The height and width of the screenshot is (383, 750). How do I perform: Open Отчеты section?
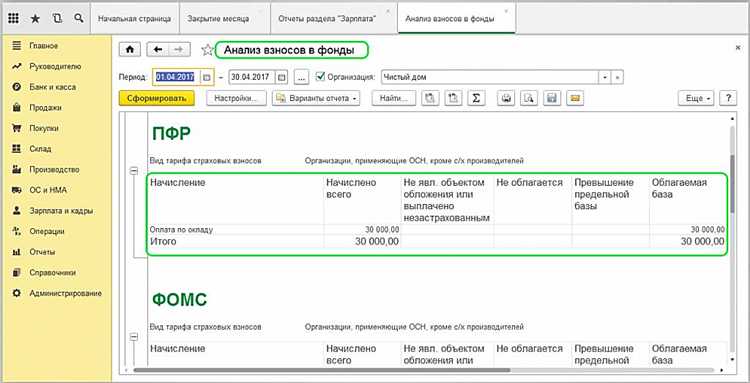click(42, 252)
